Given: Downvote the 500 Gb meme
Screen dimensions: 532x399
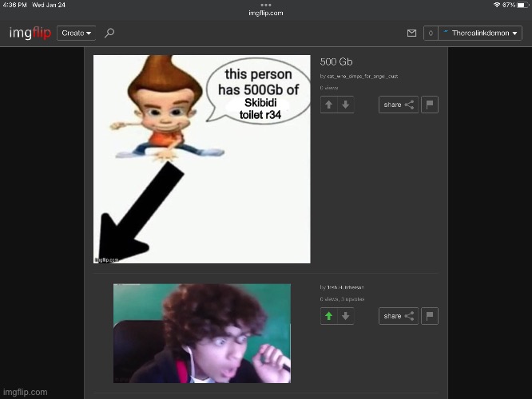Looking at the screenshot, I should (346, 105).
